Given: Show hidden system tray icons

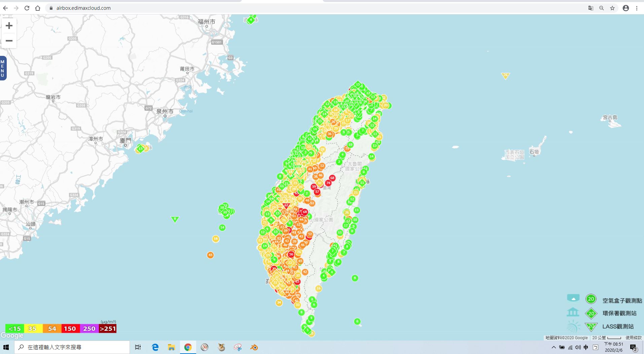Looking at the screenshot, I should click(553, 347).
